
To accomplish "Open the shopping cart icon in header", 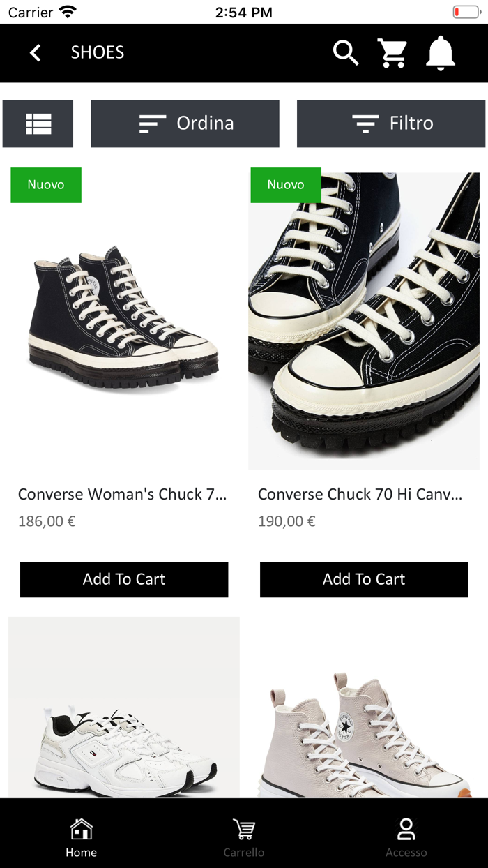I will tap(392, 52).
